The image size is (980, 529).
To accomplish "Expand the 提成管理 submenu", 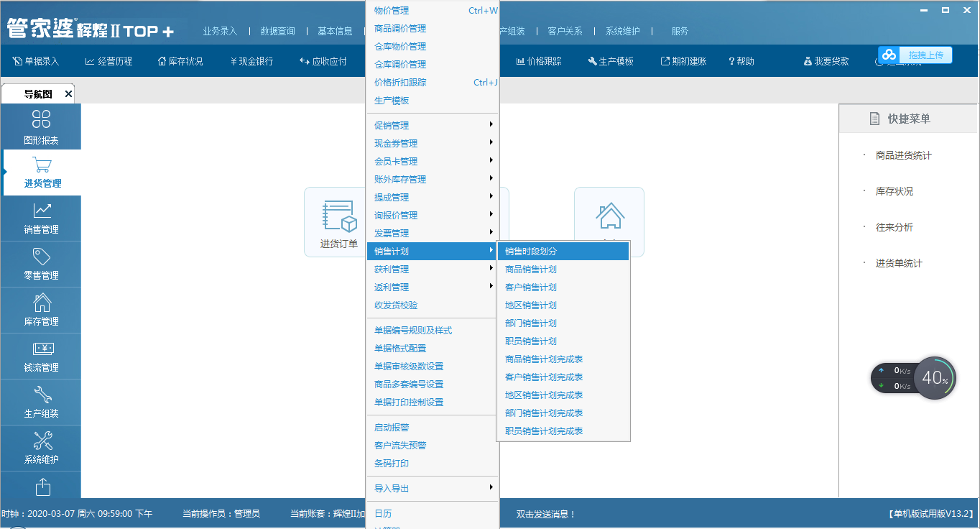I will (433, 197).
